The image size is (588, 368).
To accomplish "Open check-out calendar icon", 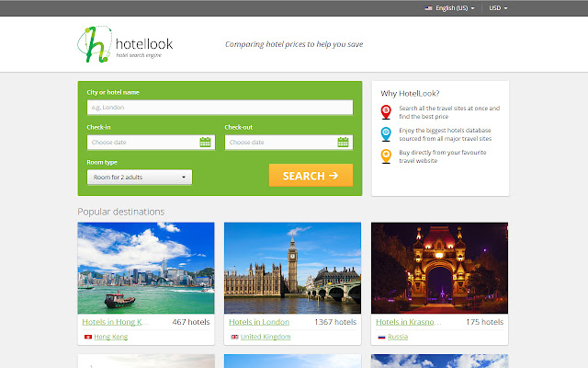I will (343, 143).
